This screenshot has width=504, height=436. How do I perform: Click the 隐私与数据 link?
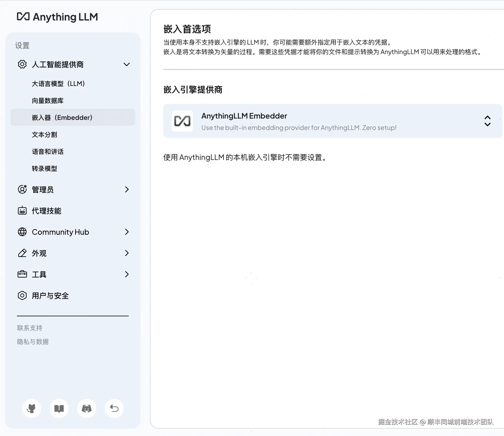pos(33,342)
